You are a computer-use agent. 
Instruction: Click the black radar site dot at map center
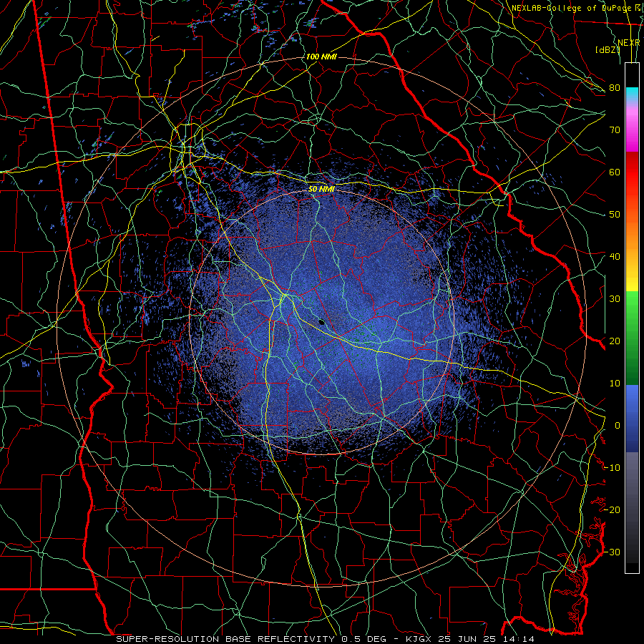[x=321, y=322]
